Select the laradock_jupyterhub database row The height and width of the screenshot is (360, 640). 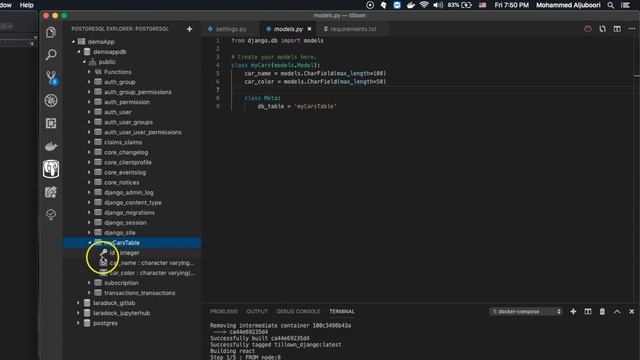[x=132, y=313]
